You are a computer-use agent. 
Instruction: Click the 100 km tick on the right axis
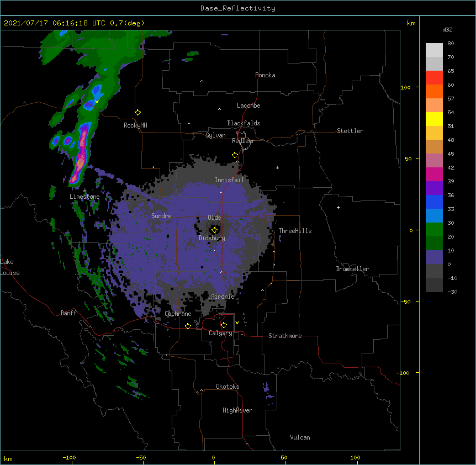coord(405,87)
